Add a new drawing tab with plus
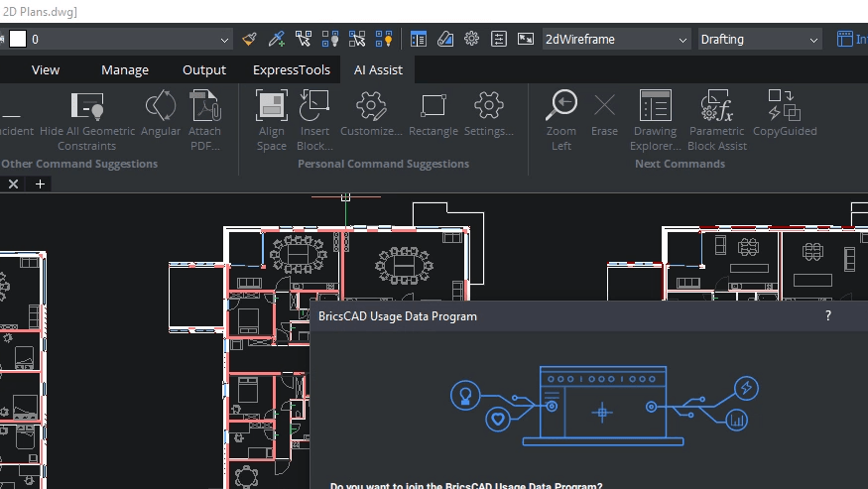The width and height of the screenshot is (868, 489). point(40,183)
